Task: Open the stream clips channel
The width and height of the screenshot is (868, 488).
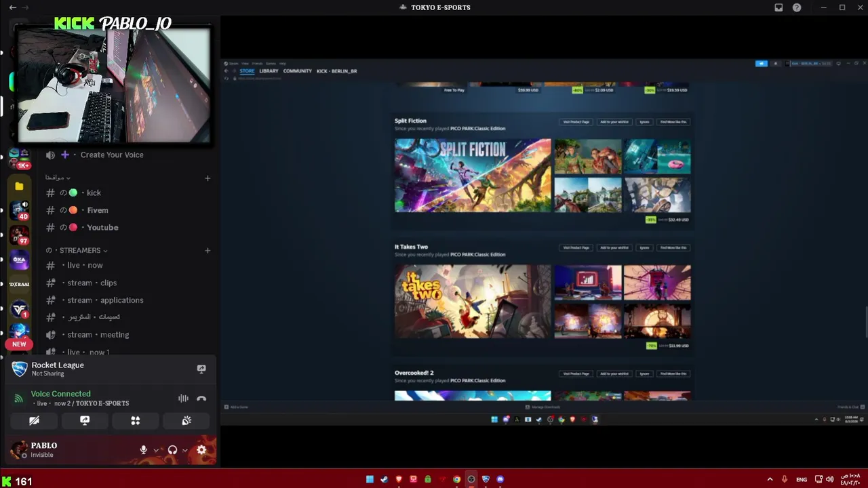Action: point(92,283)
